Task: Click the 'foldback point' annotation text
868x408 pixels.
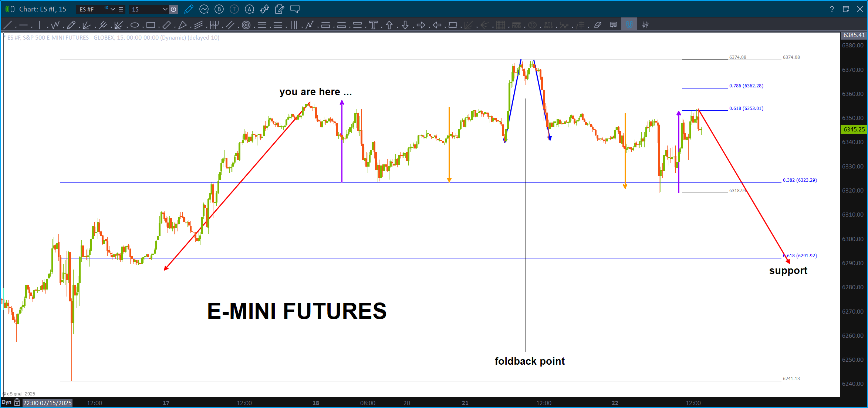Action: tap(530, 361)
